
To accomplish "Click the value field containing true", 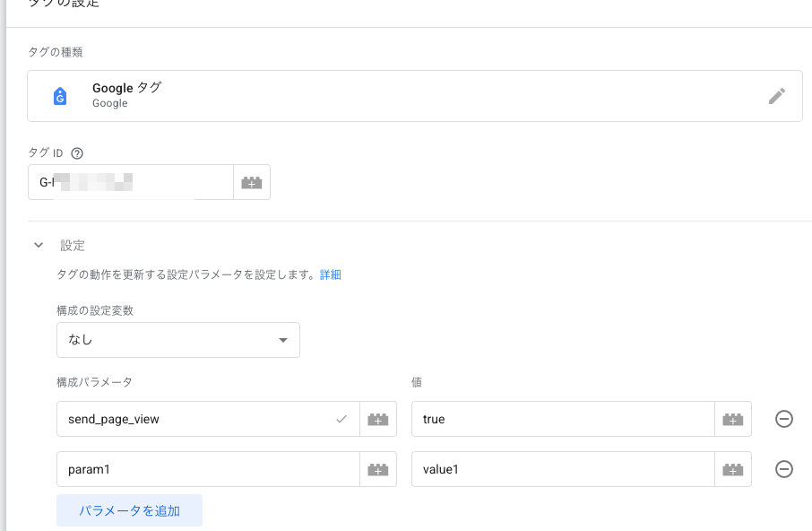I will point(563,419).
